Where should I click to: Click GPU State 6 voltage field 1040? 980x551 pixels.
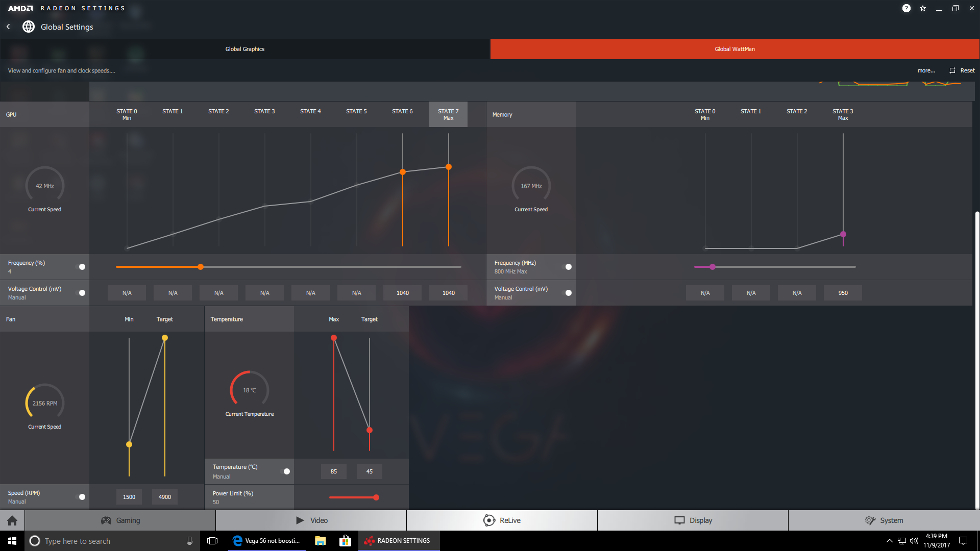pyautogui.click(x=403, y=293)
